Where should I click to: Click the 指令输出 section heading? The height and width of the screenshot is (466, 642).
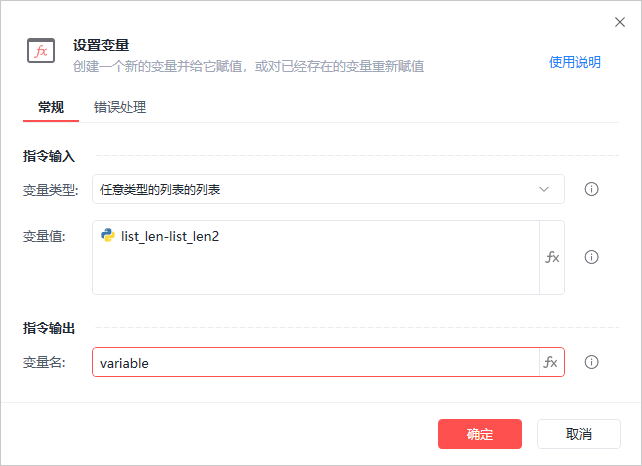[x=49, y=328]
